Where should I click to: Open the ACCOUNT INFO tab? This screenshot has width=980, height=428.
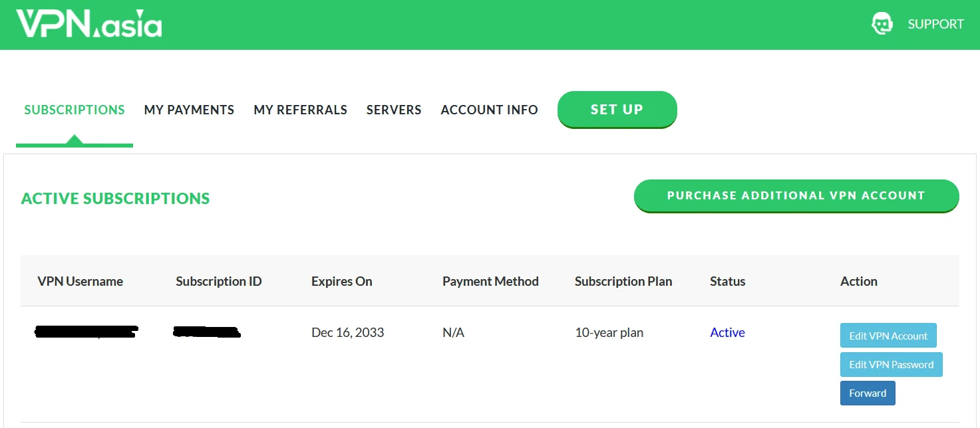(x=489, y=110)
